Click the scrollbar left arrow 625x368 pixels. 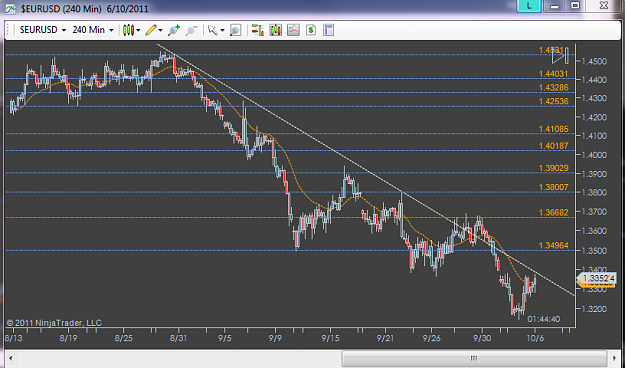point(11,358)
